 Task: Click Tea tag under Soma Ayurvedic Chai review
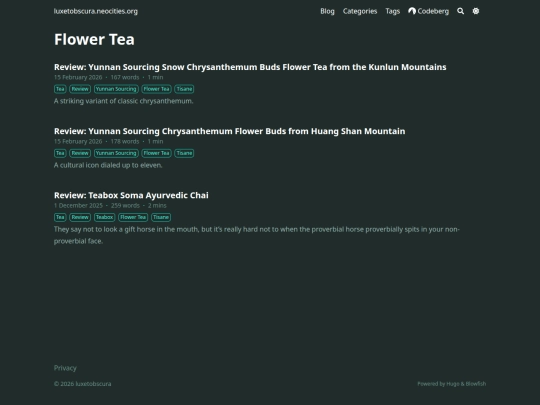coord(60,217)
